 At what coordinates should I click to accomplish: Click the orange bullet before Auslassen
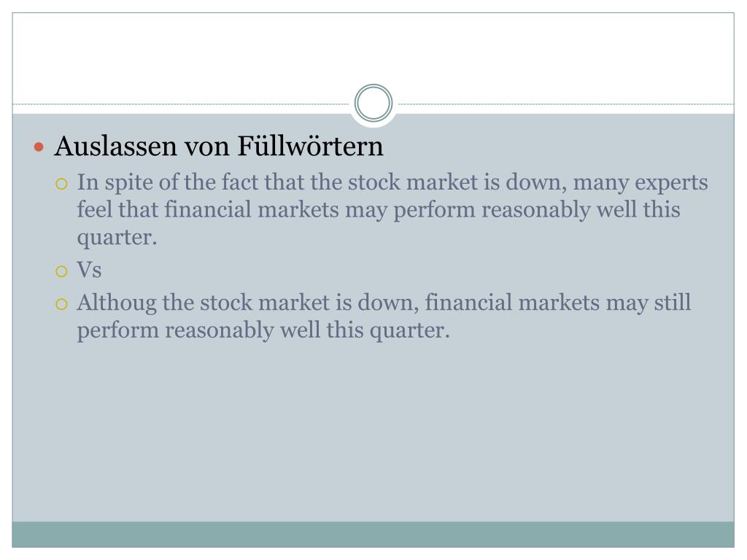[39, 147]
